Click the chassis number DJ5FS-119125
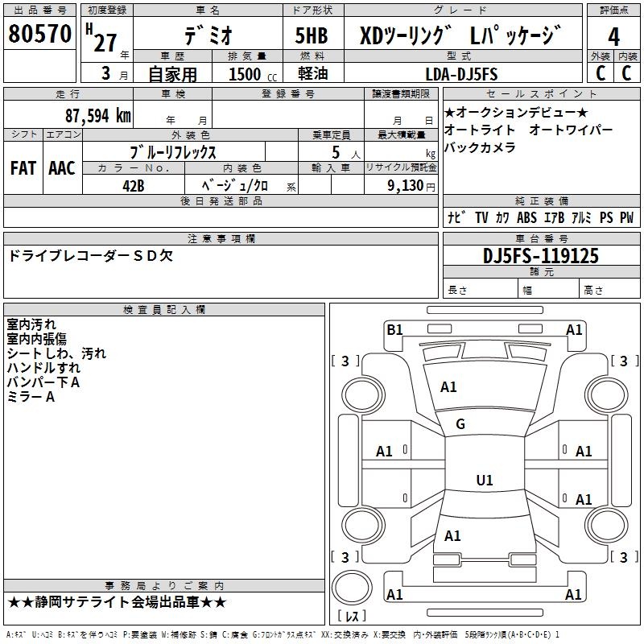Viewport: 644px width, 644px height. pyautogui.click(x=541, y=256)
